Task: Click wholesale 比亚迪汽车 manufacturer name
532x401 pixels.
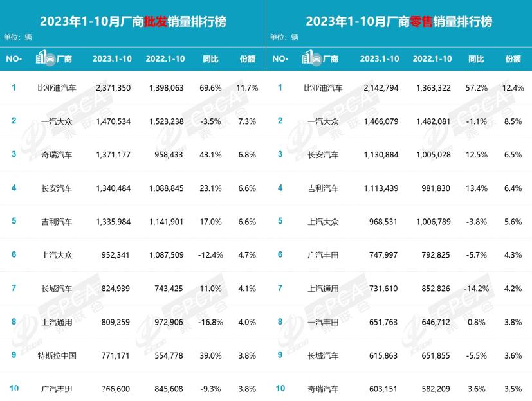Action: (57, 88)
